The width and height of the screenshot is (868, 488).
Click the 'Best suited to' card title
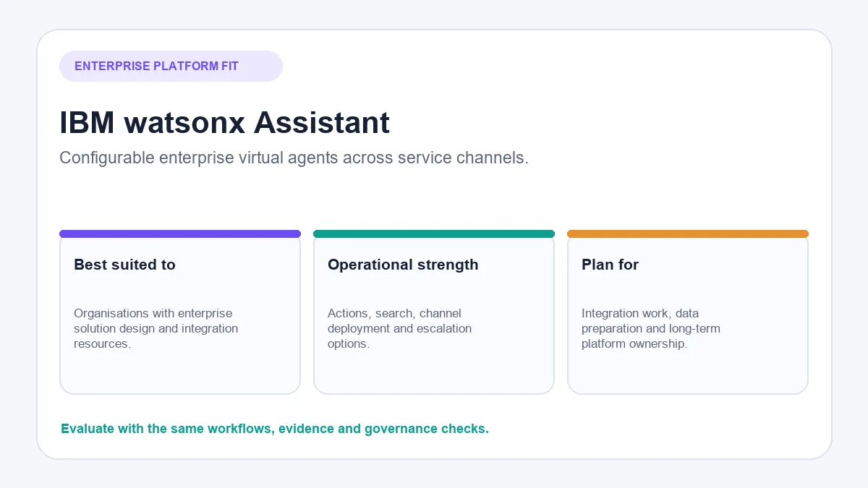coord(124,265)
